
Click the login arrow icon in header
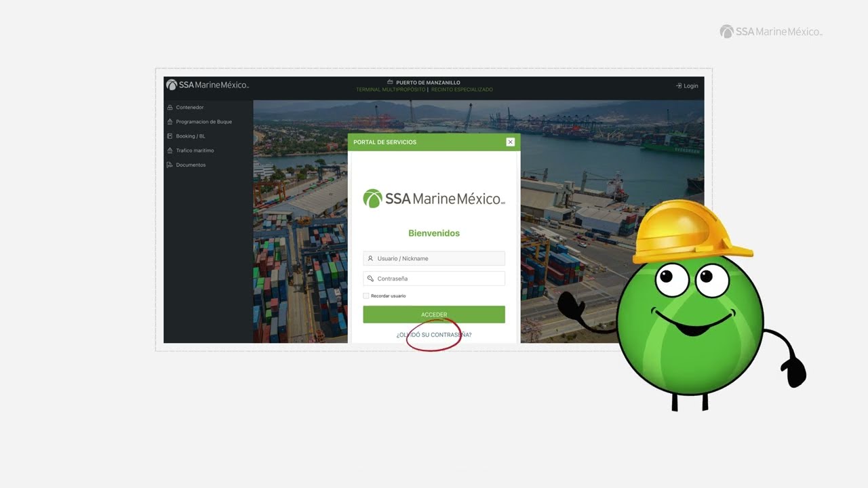[x=679, y=86]
